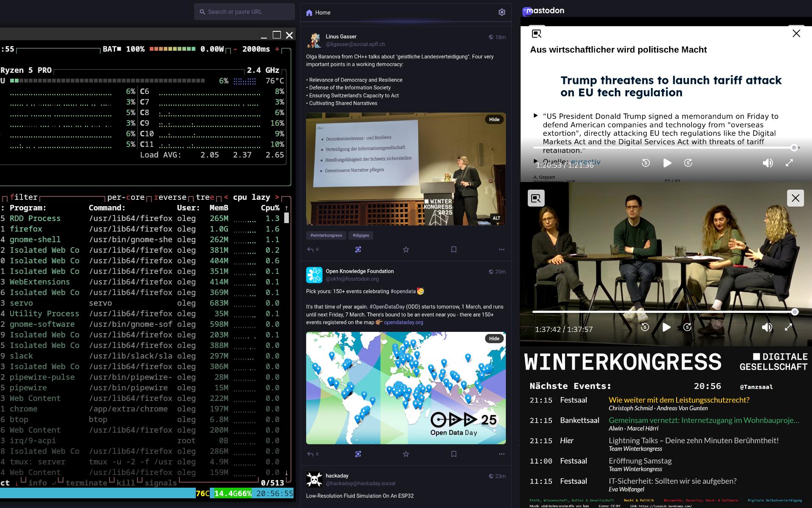Open more options on the Open Knowledge Foundation post
This screenshot has width=812, height=508.
(501, 454)
